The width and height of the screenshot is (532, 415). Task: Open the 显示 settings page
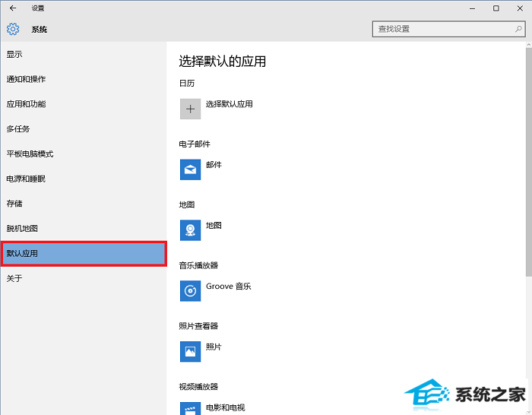pos(84,54)
